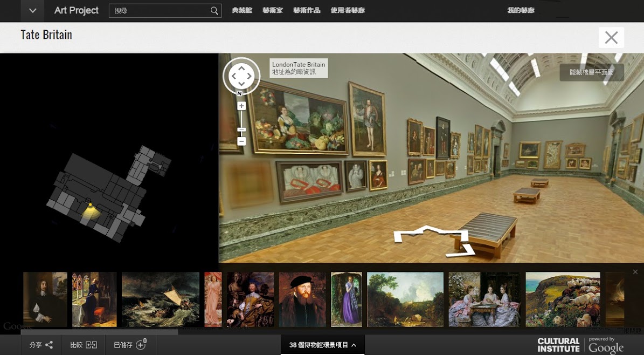
Task: Click the Tate Britain title text
Action: click(46, 35)
